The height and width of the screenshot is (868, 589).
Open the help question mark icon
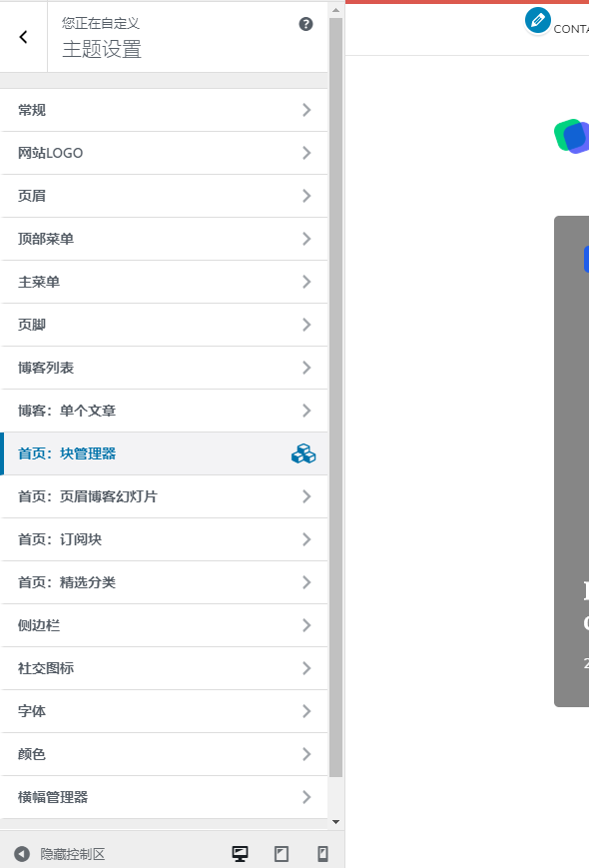point(305,24)
